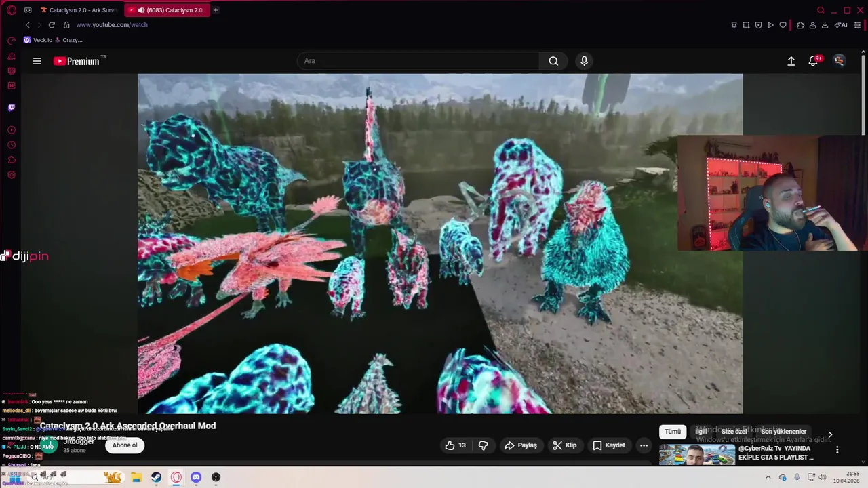Open the Veck.io bookmark

pos(38,40)
